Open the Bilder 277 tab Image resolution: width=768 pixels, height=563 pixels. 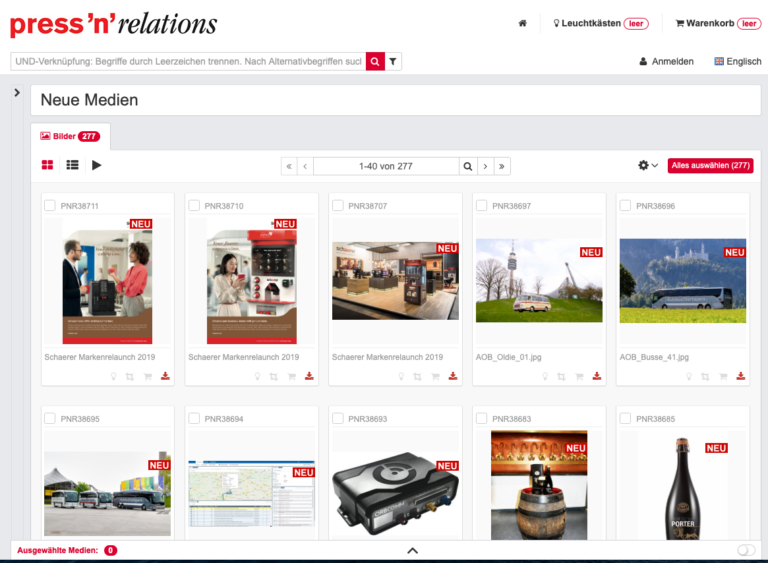click(x=70, y=136)
